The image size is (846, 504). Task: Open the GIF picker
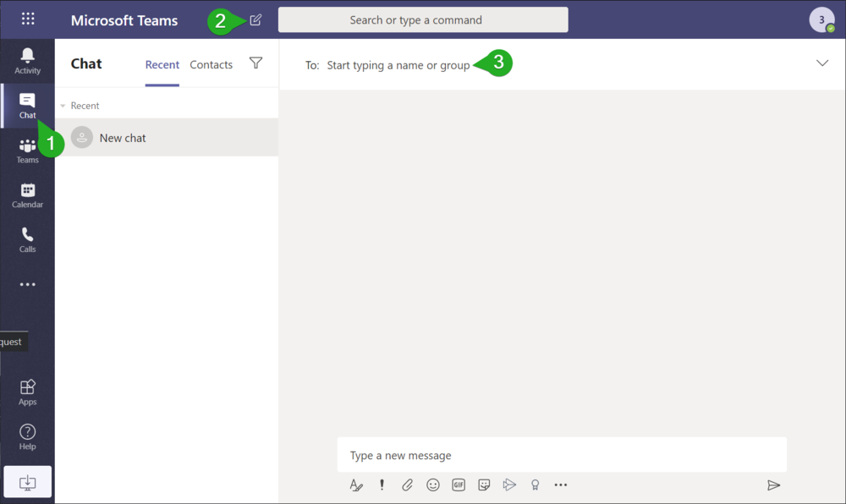click(459, 485)
